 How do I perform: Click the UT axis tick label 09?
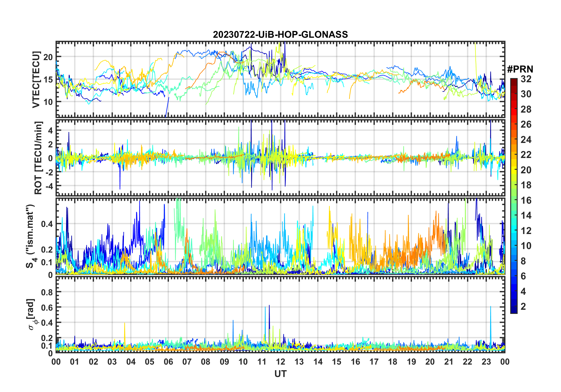click(224, 362)
